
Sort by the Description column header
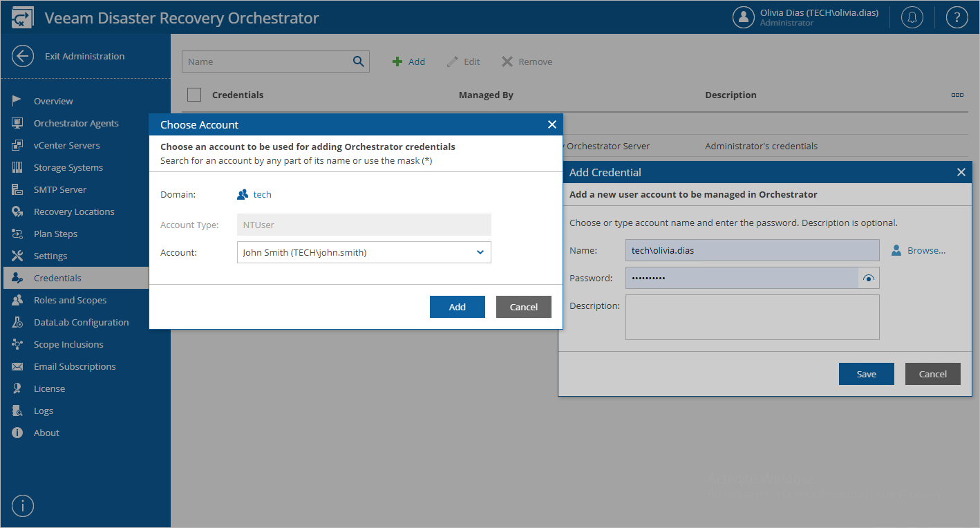coord(731,95)
